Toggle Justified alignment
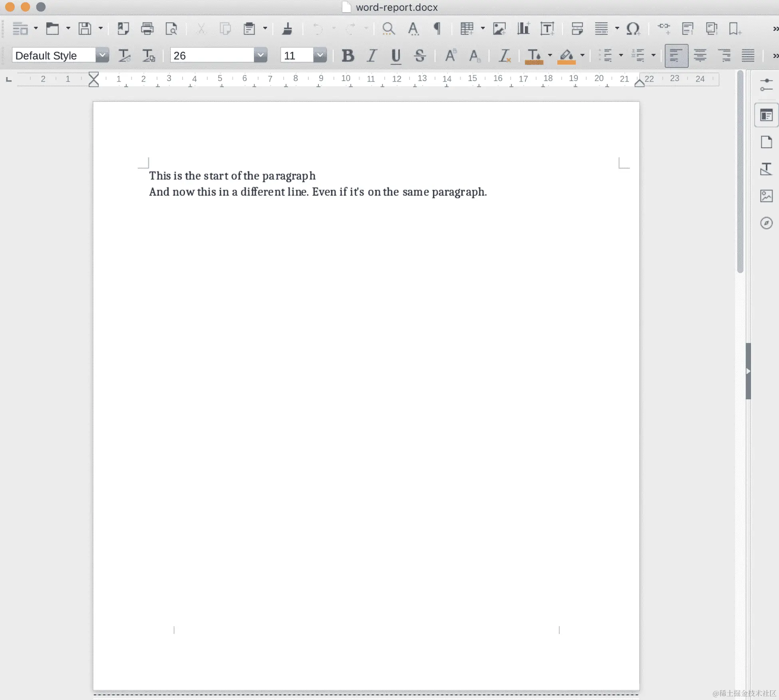This screenshot has height=700, width=779. click(748, 56)
